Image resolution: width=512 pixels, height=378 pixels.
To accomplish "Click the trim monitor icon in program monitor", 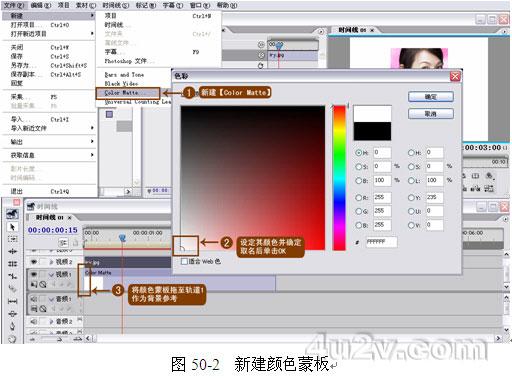I will [489, 189].
